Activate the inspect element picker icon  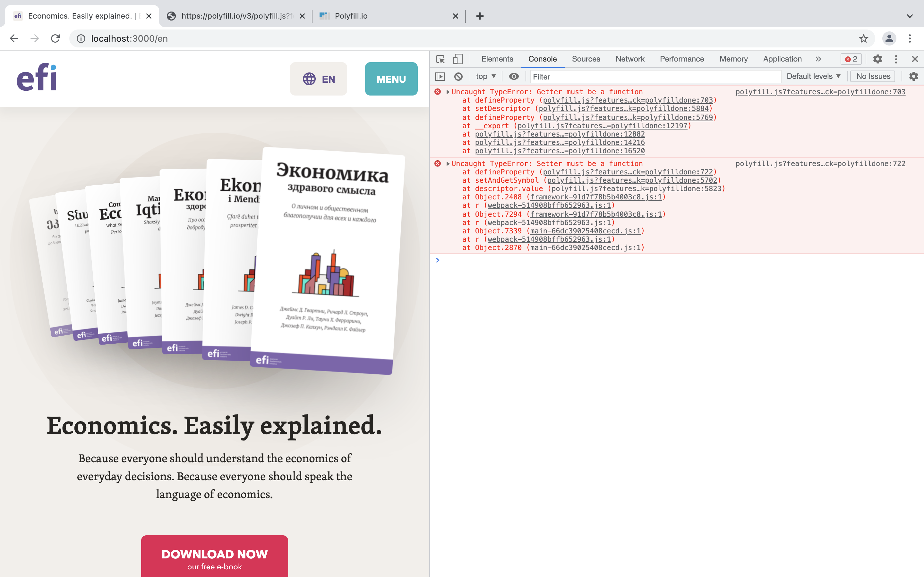pos(440,59)
